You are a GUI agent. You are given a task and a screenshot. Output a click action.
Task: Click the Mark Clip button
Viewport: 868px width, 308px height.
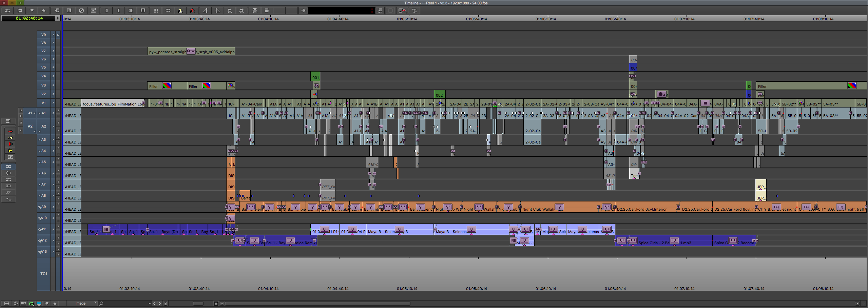pyautogui.click(x=131, y=11)
